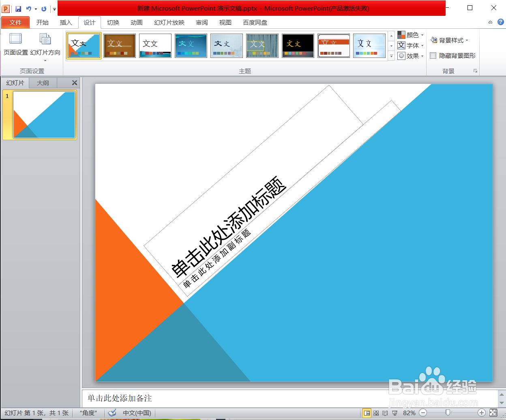Open the 文件 menu
506x420 pixels.
tap(15, 23)
